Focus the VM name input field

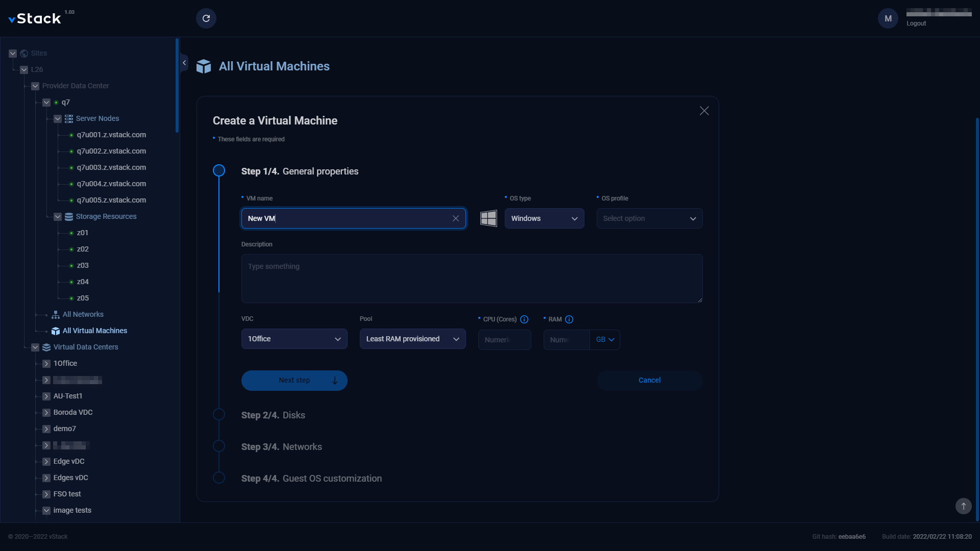click(x=353, y=218)
